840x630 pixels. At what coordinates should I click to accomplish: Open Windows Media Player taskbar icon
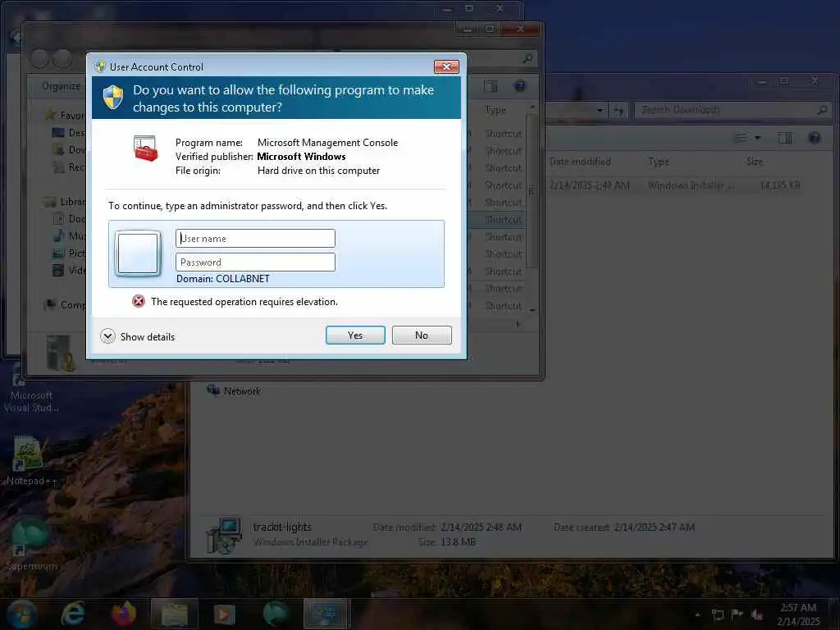[225, 614]
